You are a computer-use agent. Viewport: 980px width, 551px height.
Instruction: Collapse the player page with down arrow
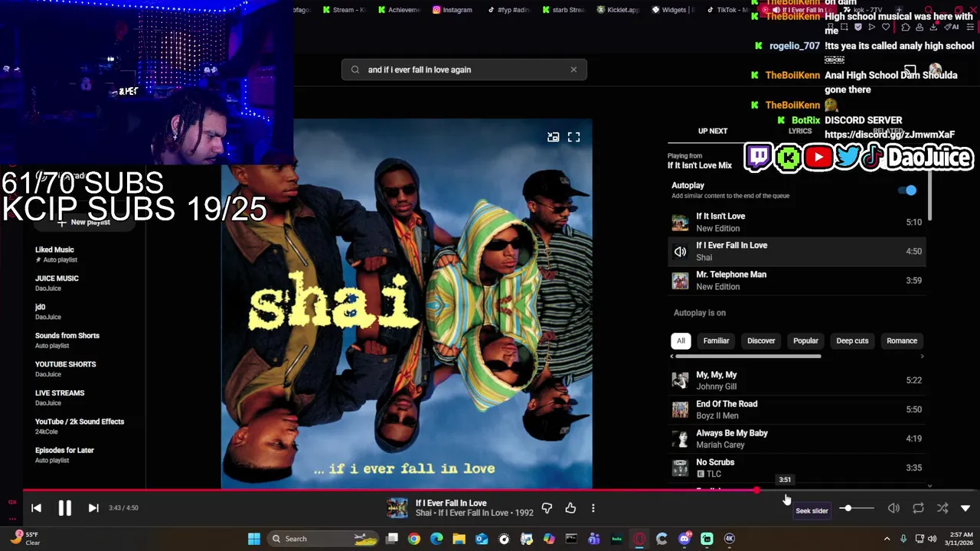point(965,508)
